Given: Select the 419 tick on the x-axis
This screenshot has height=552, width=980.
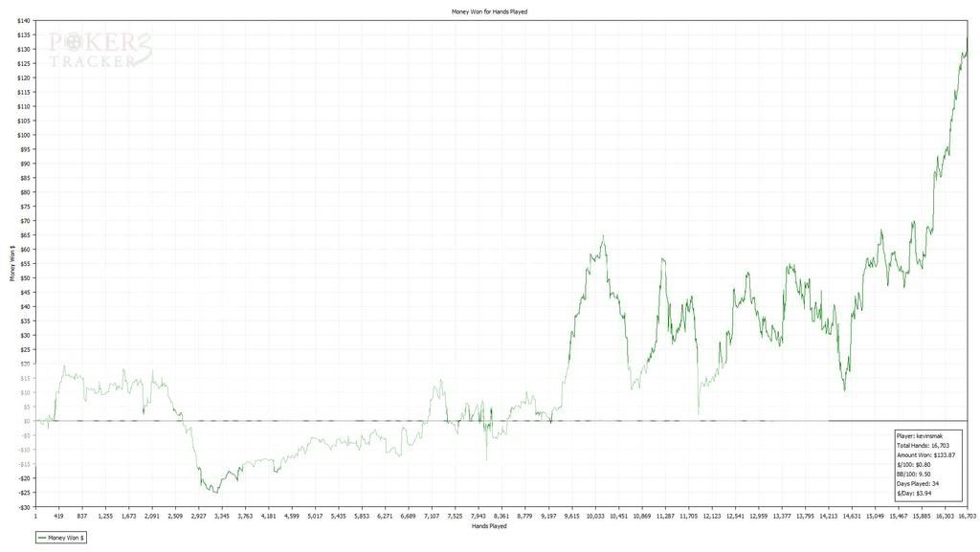Looking at the screenshot, I should pos(58,515).
